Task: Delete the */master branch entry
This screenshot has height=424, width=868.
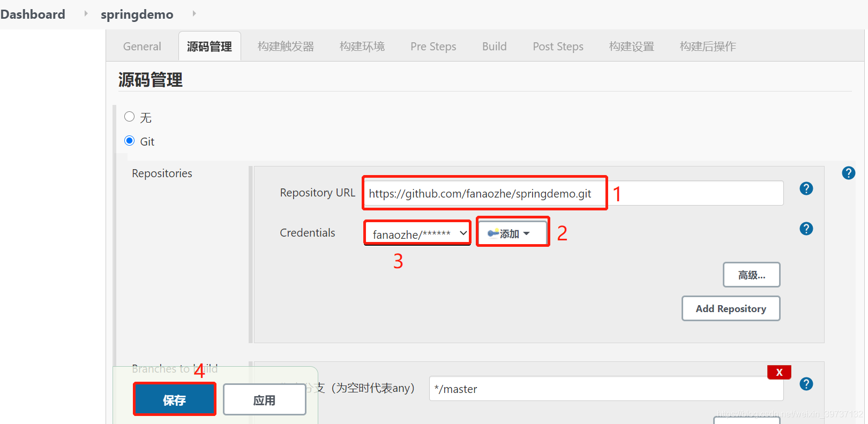Action: (x=779, y=372)
